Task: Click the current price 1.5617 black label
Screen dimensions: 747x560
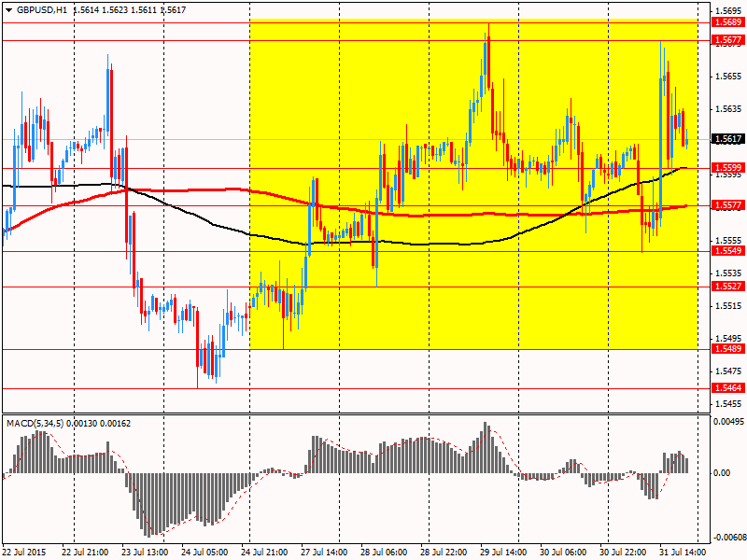Action: click(727, 139)
